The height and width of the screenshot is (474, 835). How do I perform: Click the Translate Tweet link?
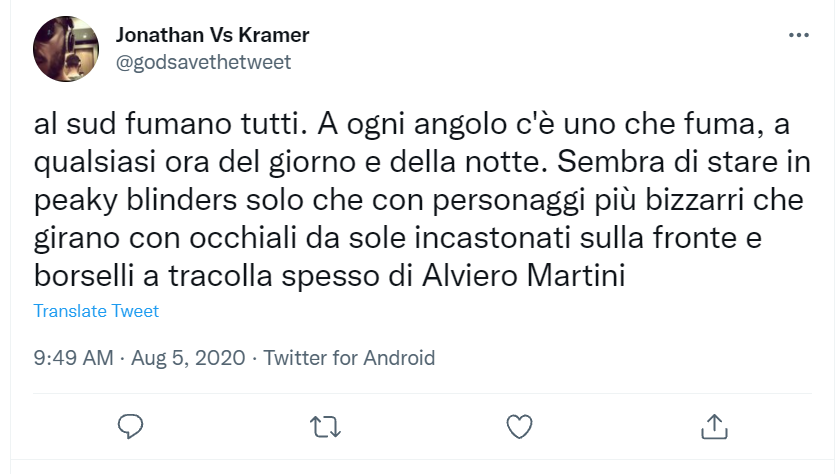click(96, 311)
